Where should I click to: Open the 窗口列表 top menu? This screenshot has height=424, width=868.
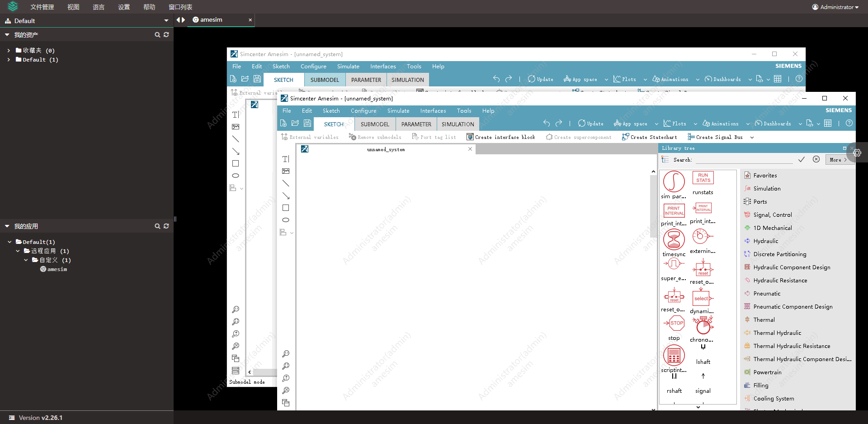coord(180,7)
